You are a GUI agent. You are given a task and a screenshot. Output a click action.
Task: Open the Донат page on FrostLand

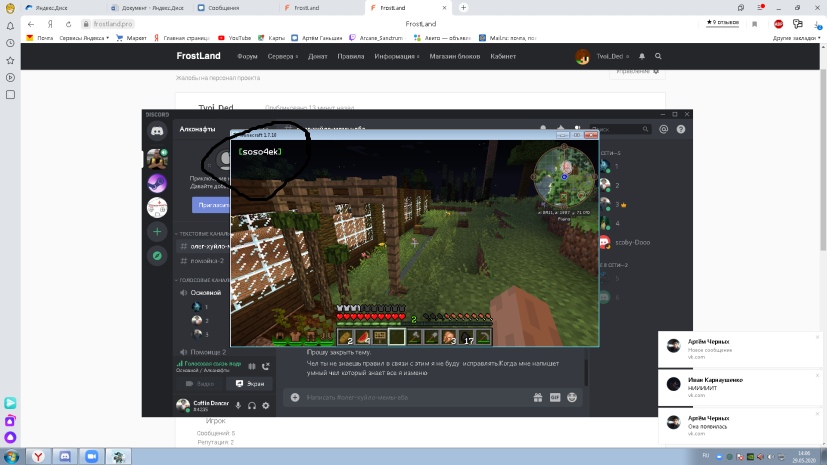[x=318, y=56]
